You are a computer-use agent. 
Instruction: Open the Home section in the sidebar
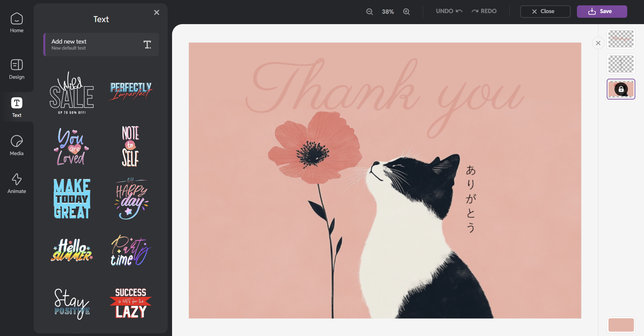[x=16, y=23]
